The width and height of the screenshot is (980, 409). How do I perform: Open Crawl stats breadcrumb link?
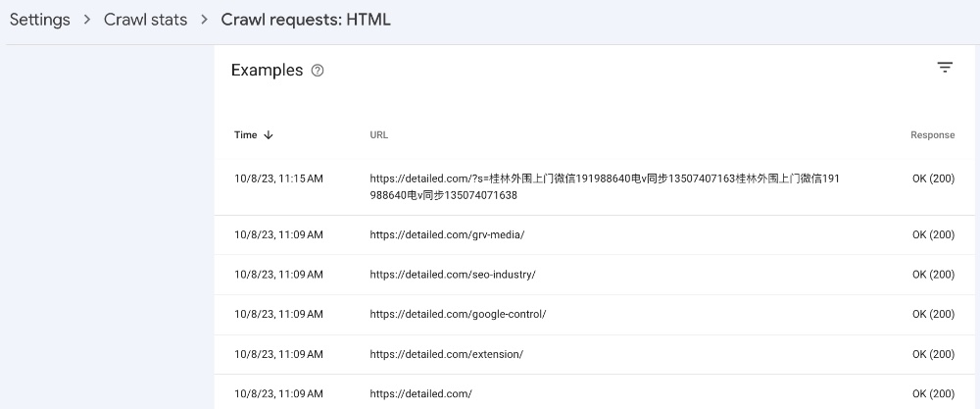(146, 20)
